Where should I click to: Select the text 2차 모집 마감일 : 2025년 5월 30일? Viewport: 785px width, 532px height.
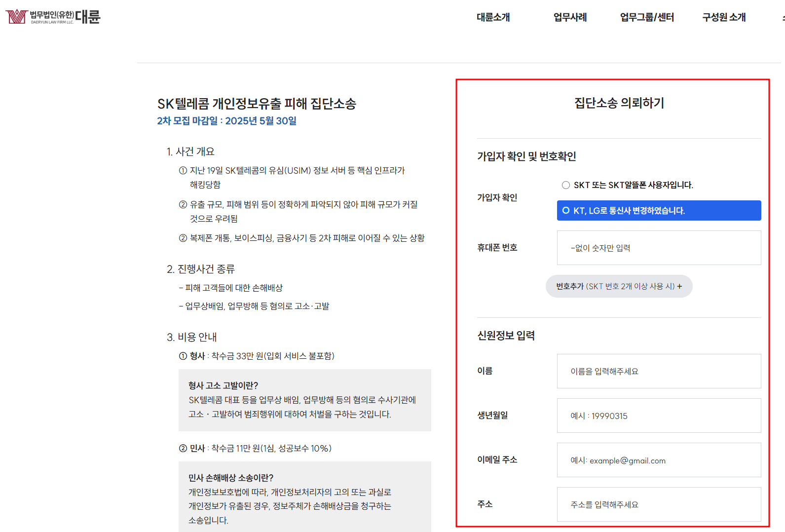pyautogui.click(x=226, y=121)
